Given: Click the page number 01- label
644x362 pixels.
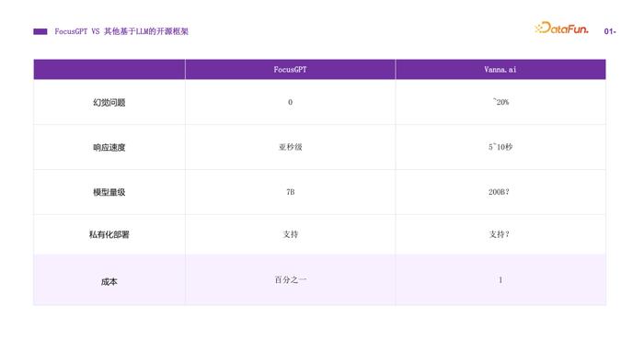Looking at the screenshot, I should 610,31.
